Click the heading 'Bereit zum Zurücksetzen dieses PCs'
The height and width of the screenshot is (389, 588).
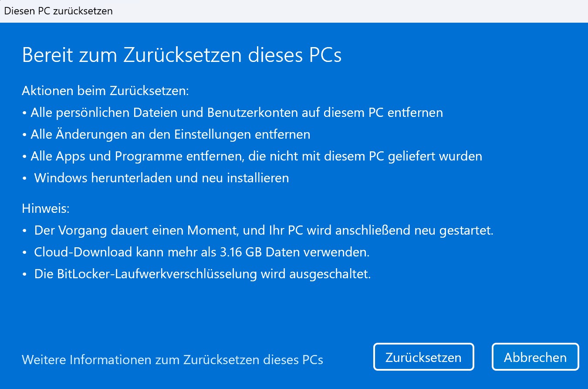[182, 55]
